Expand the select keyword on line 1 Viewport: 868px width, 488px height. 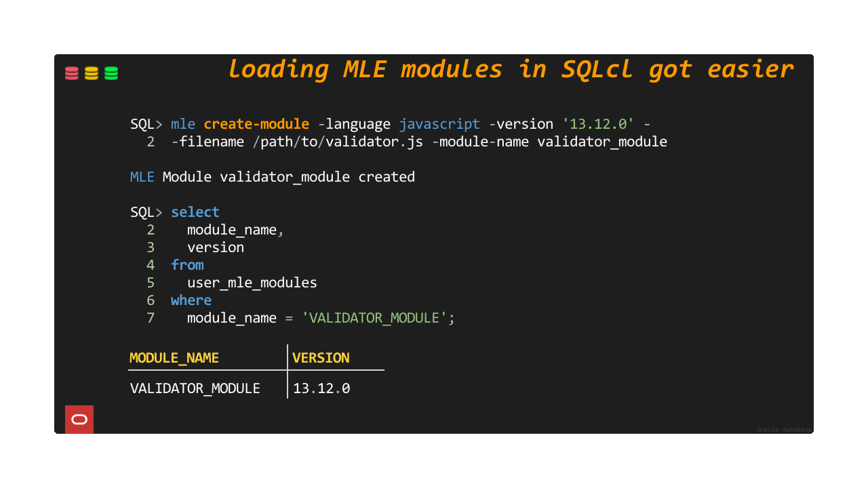click(195, 212)
